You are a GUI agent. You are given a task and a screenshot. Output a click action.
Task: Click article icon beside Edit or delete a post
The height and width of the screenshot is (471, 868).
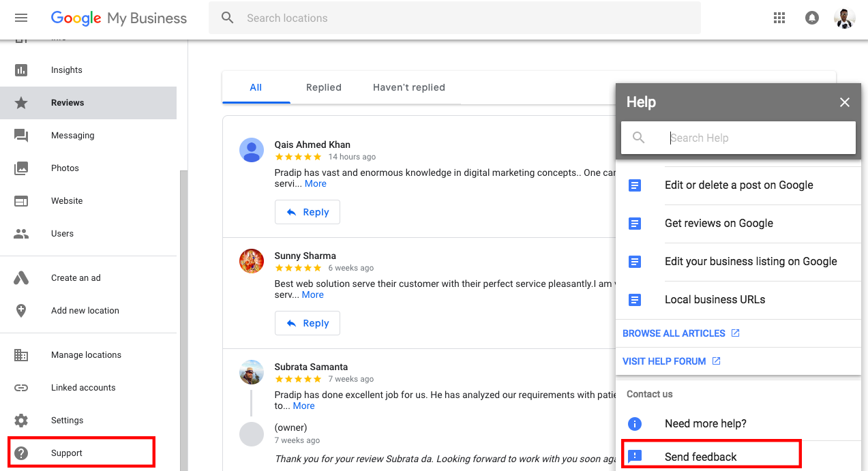click(x=635, y=185)
